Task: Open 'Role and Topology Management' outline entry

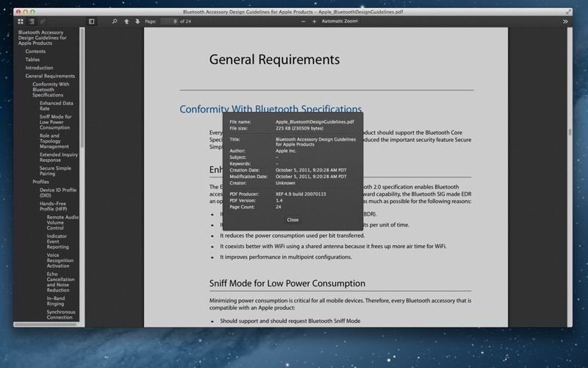Action: pyautogui.click(x=54, y=141)
